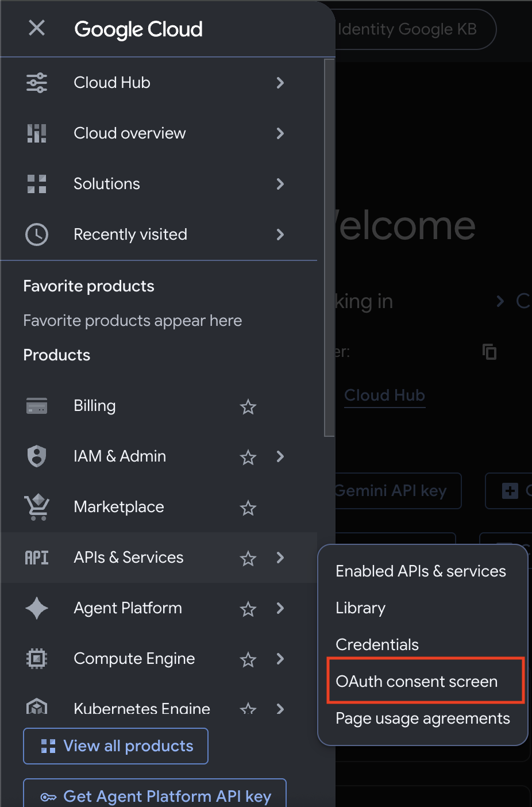Open the Cloud Hub link on the page
532x807 pixels.
(x=384, y=395)
